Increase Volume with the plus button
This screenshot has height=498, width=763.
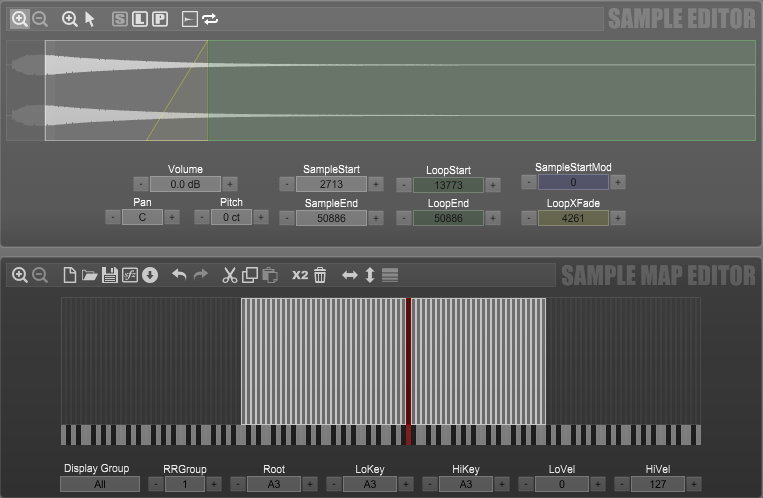click(x=230, y=184)
